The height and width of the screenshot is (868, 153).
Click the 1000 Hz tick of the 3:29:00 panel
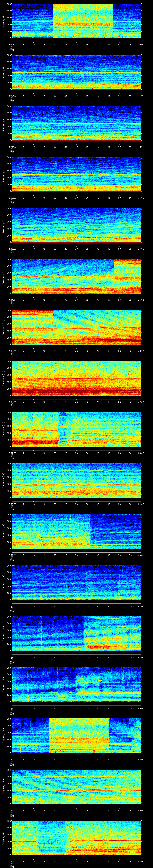(x=8, y=4)
